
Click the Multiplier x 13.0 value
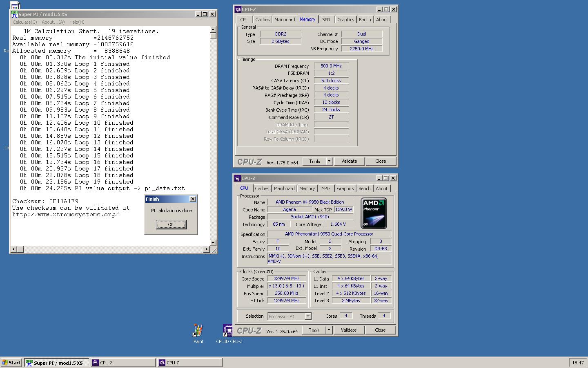(287, 286)
